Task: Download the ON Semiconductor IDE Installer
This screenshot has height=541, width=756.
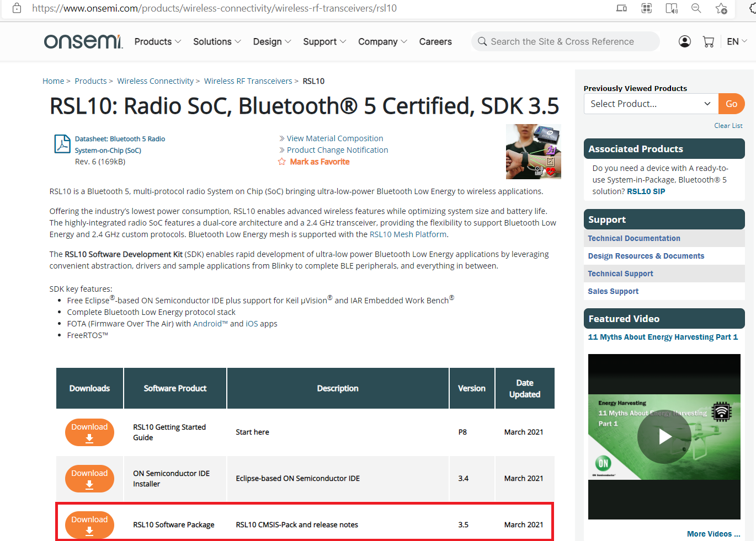Action: (89, 478)
